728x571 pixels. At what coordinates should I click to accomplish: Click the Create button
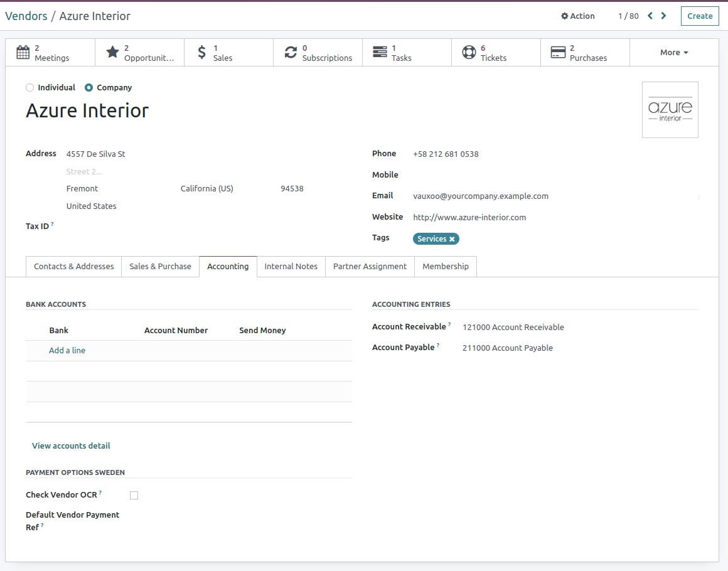[699, 16]
